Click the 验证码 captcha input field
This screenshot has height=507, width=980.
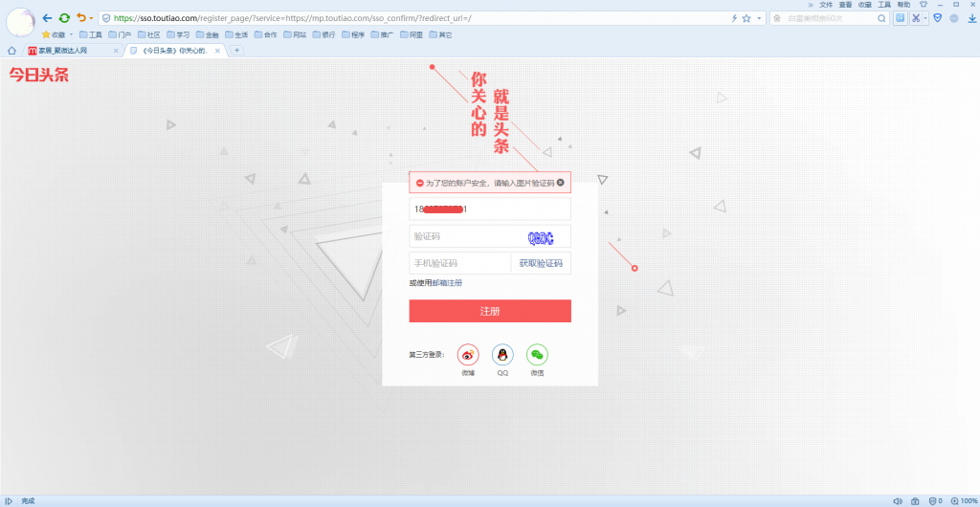coord(464,236)
